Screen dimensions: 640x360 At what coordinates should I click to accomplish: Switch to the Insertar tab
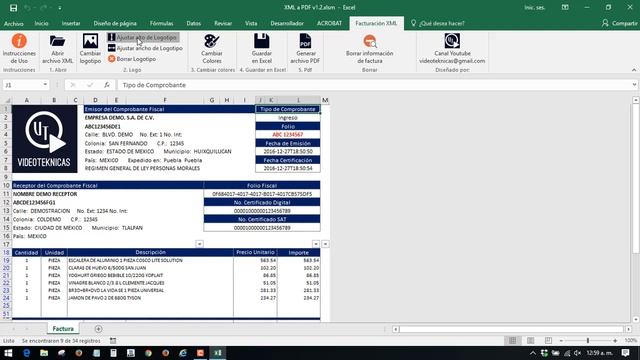click(x=71, y=23)
